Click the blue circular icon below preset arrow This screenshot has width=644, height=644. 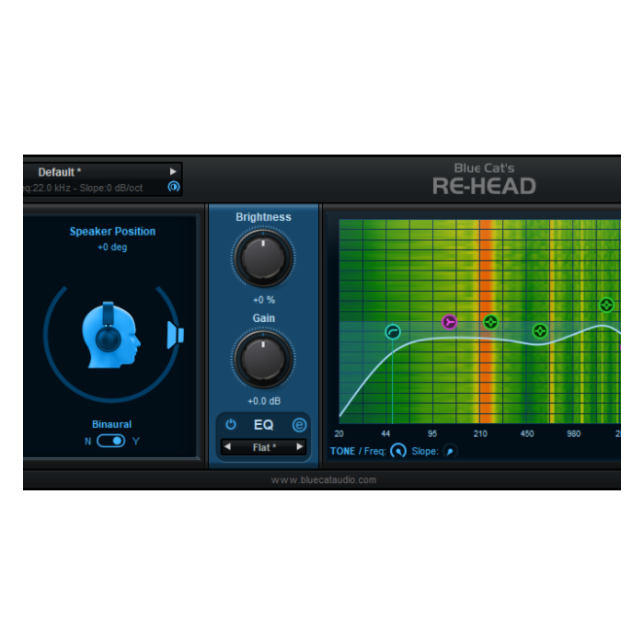click(x=174, y=187)
